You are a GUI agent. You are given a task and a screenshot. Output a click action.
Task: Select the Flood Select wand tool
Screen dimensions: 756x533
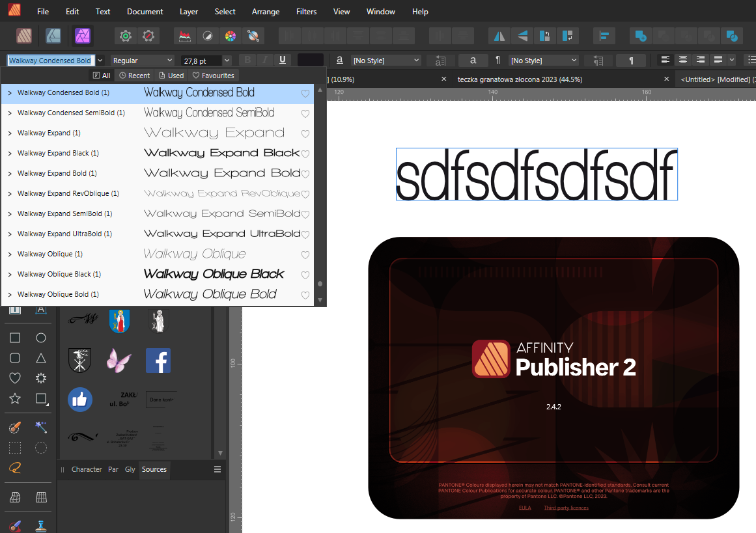[41, 428]
